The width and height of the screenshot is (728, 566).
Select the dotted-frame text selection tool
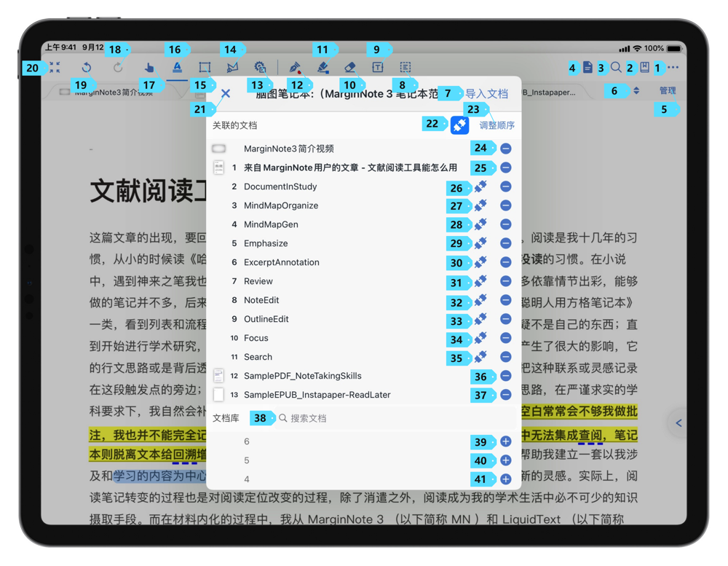tap(405, 67)
